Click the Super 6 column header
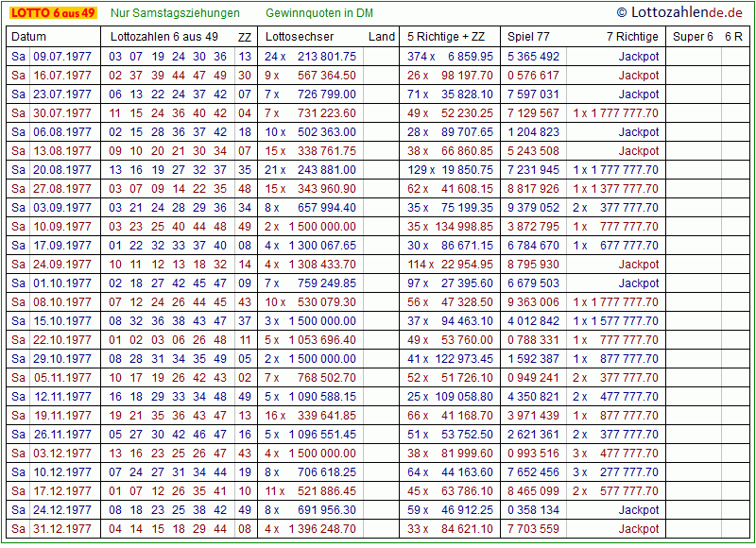Screen dimensions: 756x548 click(x=693, y=37)
